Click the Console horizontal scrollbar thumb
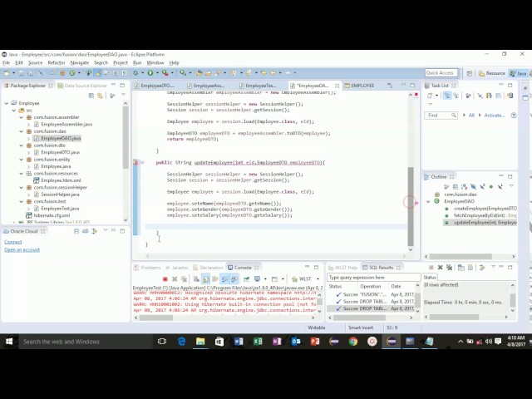Screen dimensions: 532x399 (156, 318)
